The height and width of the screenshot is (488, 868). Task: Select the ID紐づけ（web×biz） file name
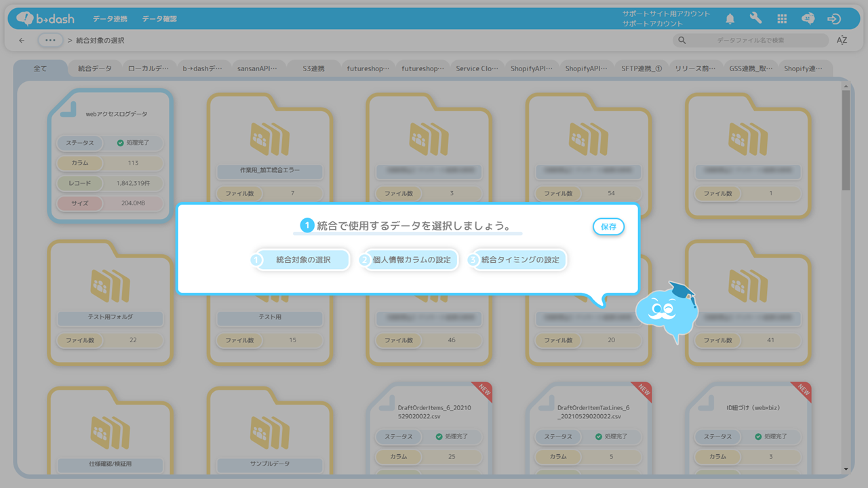tap(753, 409)
